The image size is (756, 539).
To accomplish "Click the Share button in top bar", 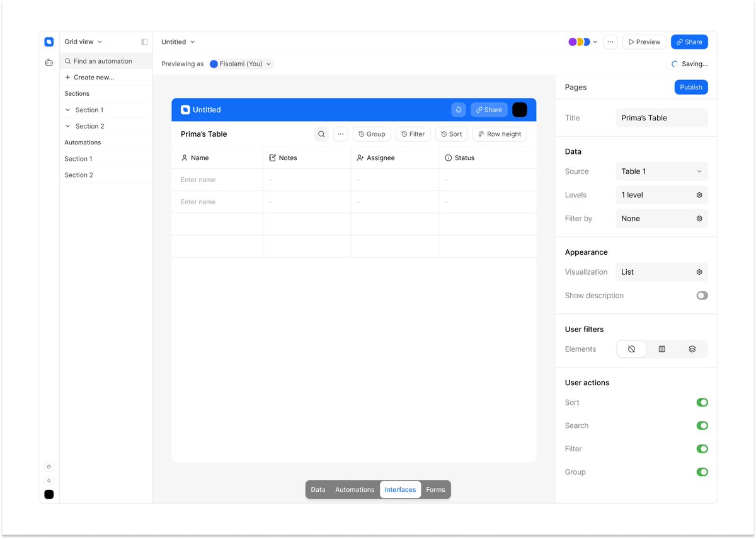I will (689, 42).
